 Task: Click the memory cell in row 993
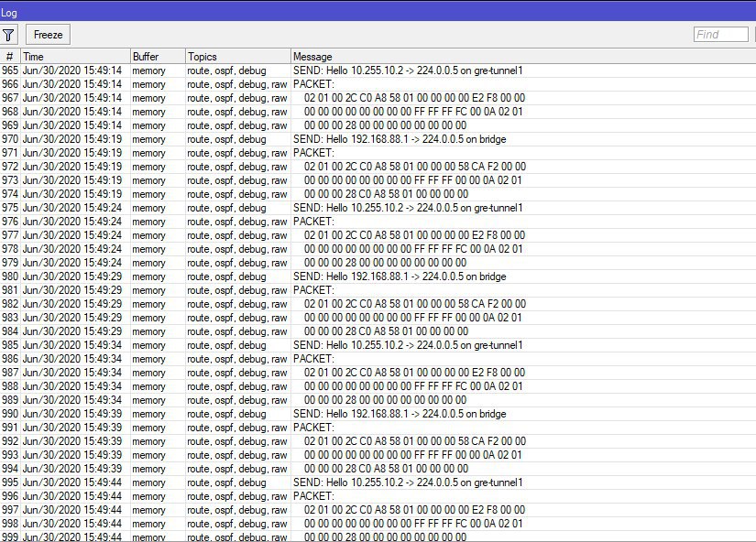(x=149, y=455)
